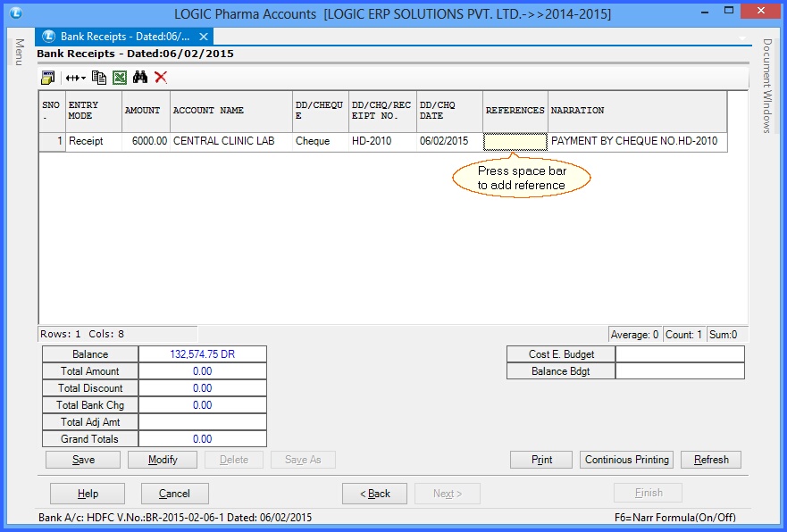
Task: Click the LOGIC app icon in title bar
Action: coord(16,13)
